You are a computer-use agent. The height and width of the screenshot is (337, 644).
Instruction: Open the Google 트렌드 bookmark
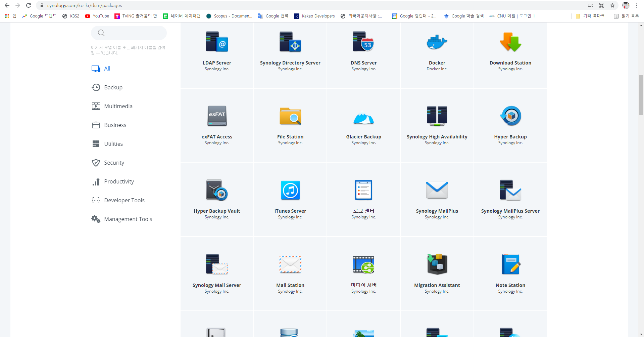click(x=39, y=16)
